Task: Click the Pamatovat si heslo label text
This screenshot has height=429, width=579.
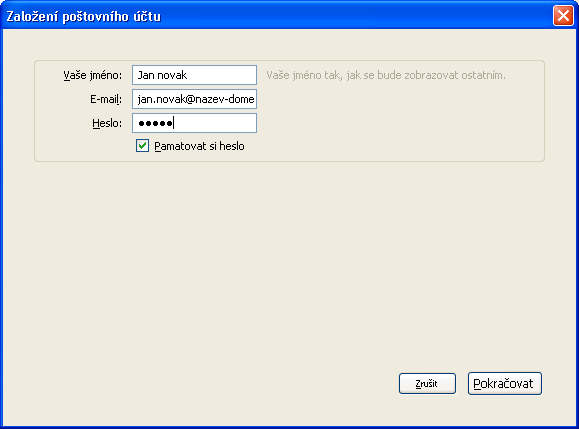Action: [199, 146]
